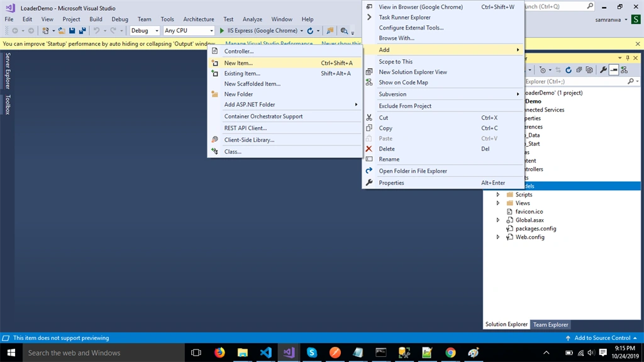Click the browser refresh toolbar icon
This screenshot has width=644, height=362.
coord(310,31)
